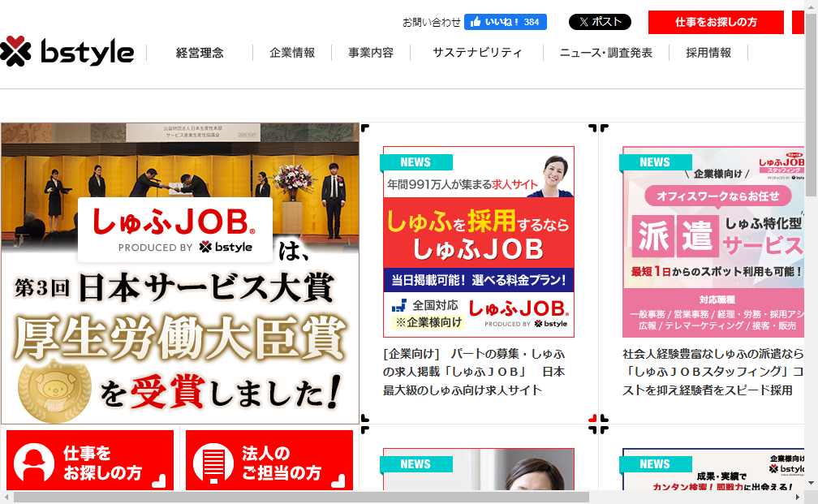Open the 社会人経験豊富なしゅふの派遣 article link

tap(713, 372)
